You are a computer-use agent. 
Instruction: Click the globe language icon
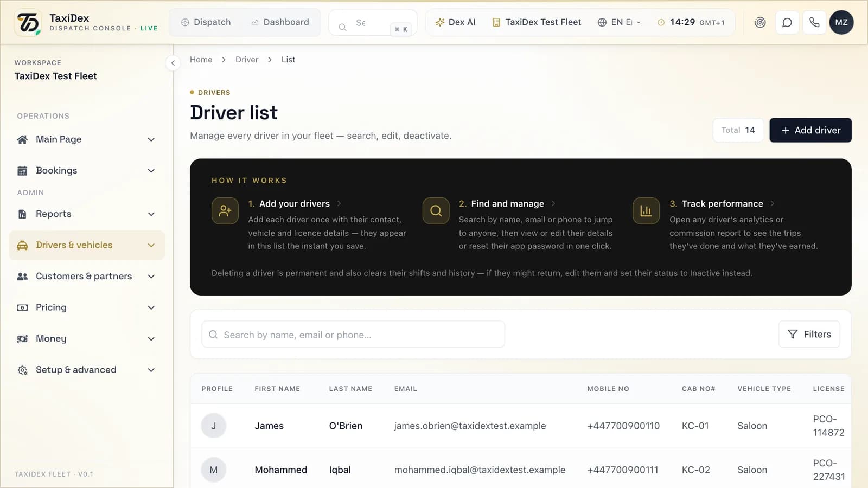pos(602,22)
